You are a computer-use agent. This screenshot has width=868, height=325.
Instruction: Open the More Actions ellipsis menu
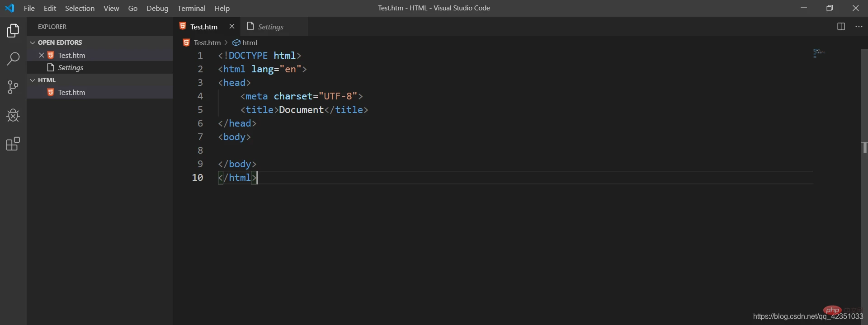point(859,27)
